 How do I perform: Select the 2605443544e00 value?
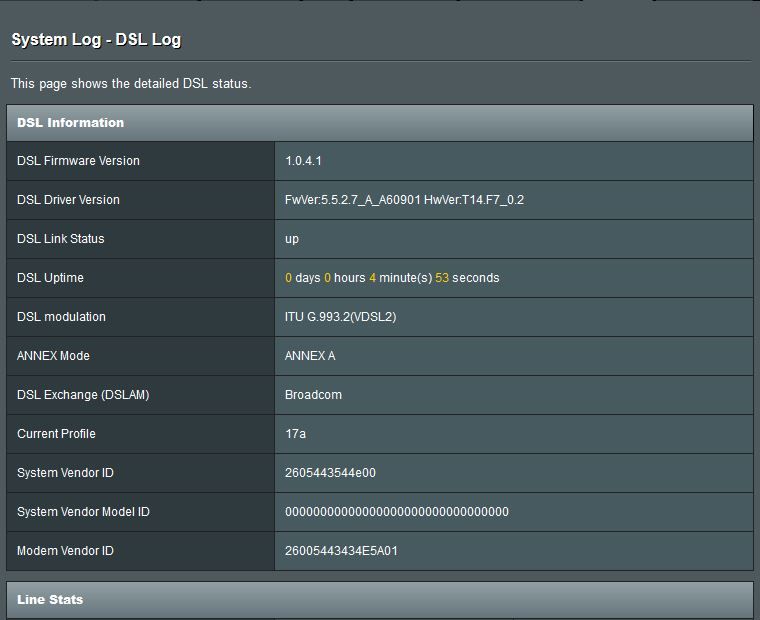[x=331, y=473]
